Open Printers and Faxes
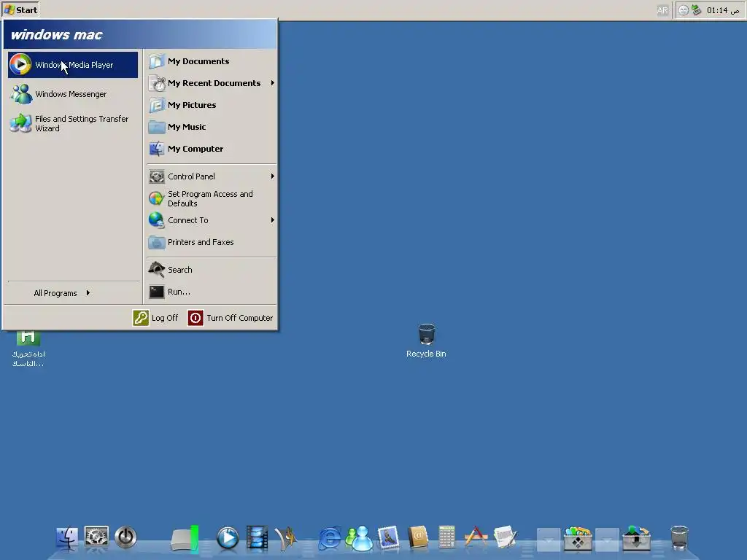 pos(212,242)
